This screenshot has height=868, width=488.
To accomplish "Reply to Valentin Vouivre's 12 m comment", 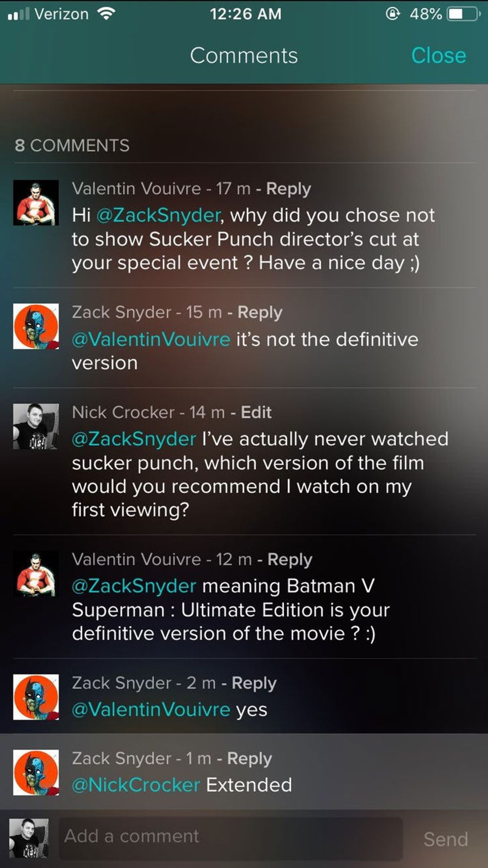I will pos(290,560).
